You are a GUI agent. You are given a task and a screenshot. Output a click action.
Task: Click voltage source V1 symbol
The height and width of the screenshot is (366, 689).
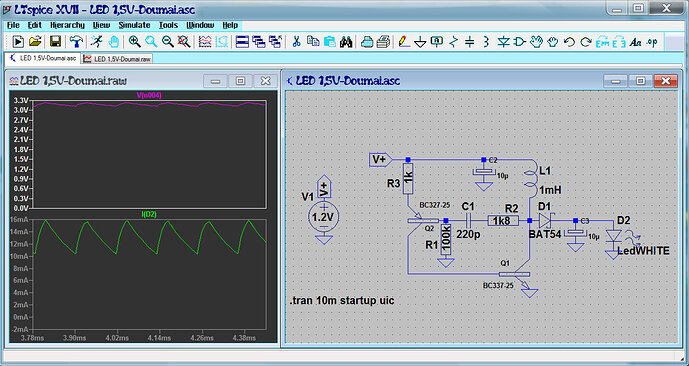(x=324, y=217)
